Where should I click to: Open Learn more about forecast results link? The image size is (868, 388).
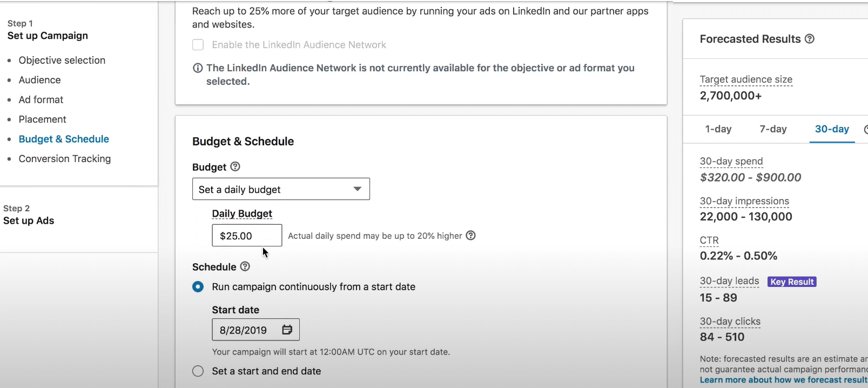[x=784, y=380]
